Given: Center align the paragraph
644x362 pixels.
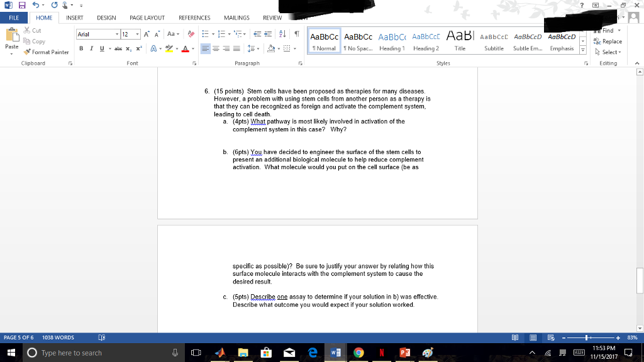Looking at the screenshot, I should [216, 48].
